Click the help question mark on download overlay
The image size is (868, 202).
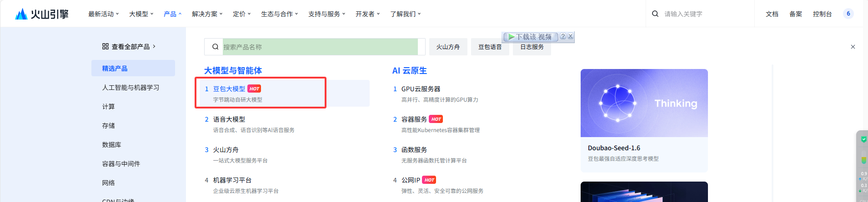[x=563, y=36]
